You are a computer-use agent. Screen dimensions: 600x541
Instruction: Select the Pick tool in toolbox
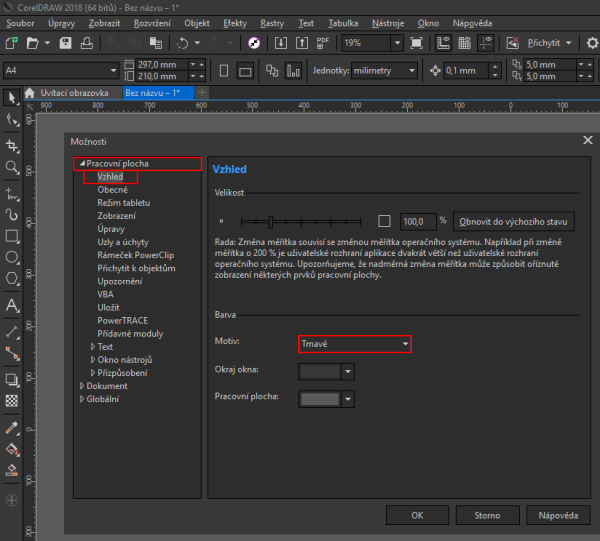(11, 98)
